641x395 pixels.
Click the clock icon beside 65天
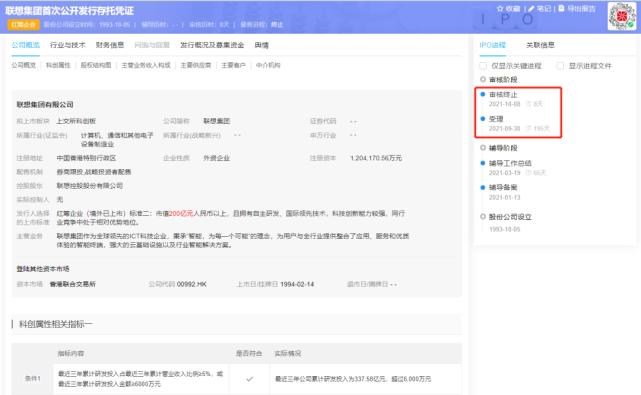[528, 173]
